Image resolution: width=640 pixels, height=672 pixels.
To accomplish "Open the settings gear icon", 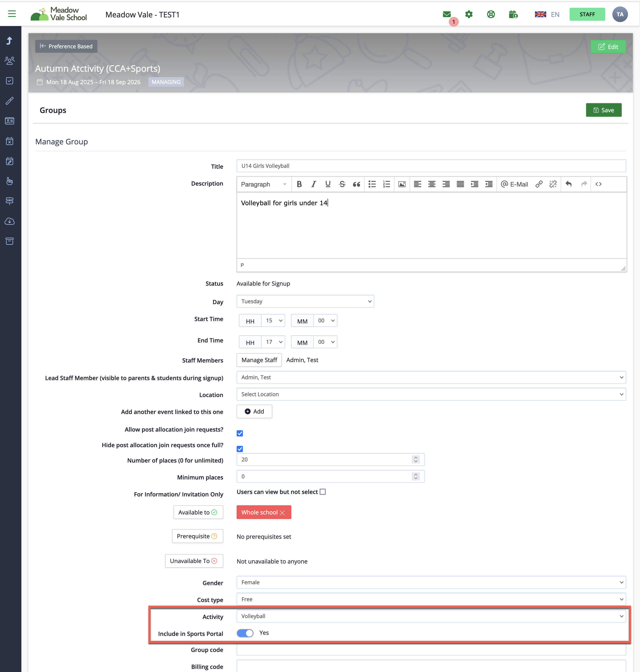I will 469,14.
